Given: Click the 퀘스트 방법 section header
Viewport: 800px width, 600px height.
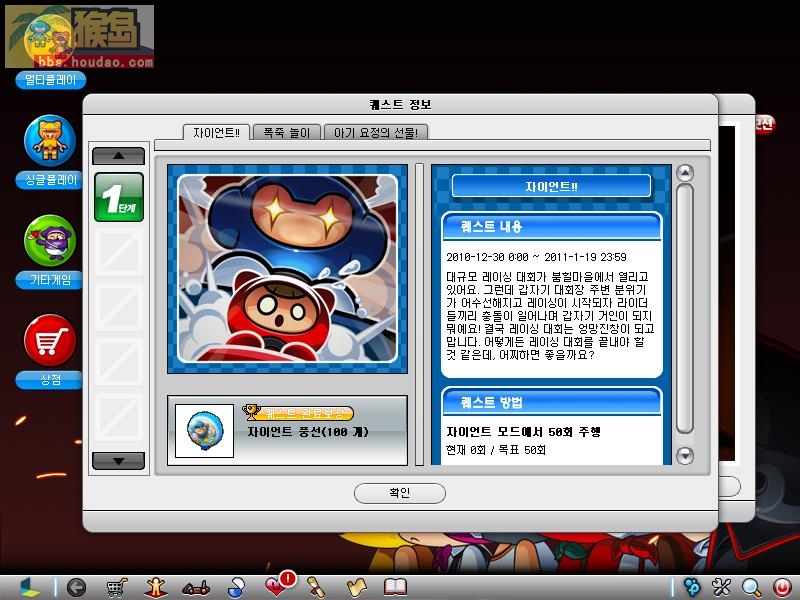Looking at the screenshot, I should 552,402.
